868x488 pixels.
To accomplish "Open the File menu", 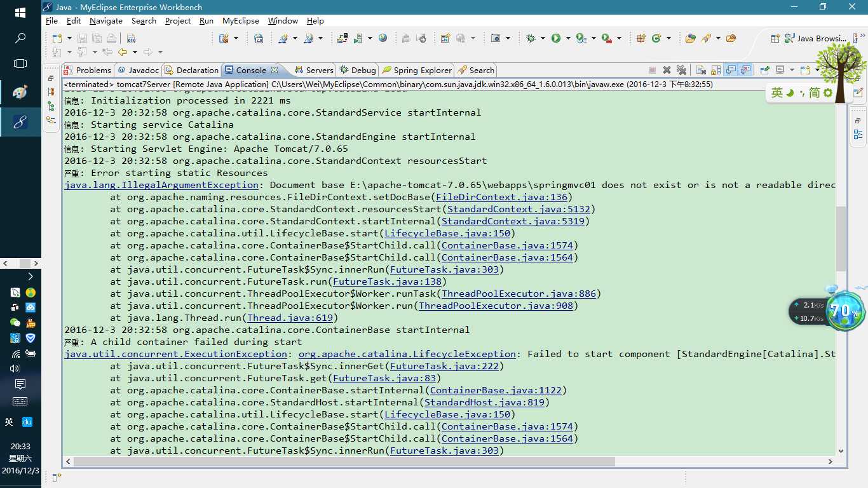I will tap(52, 21).
